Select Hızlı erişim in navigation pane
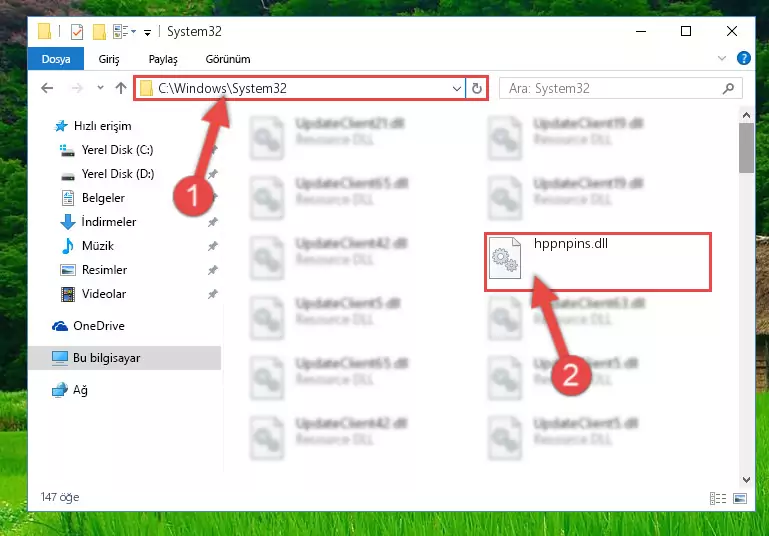 tap(93, 126)
